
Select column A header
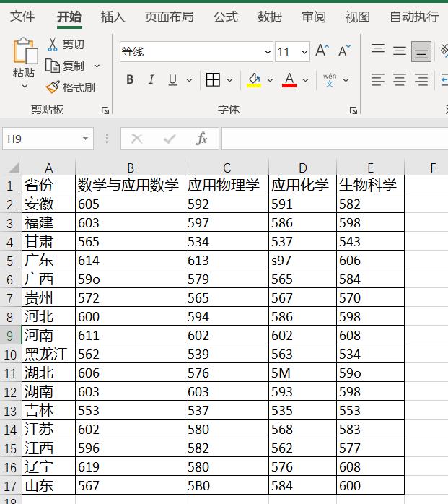(x=48, y=168)
